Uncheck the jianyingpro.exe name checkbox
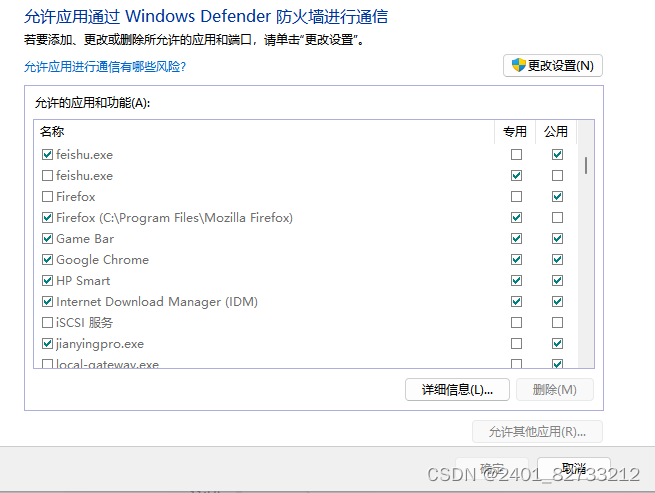Viewport: 655px width, 493px height. click(48, 343)
